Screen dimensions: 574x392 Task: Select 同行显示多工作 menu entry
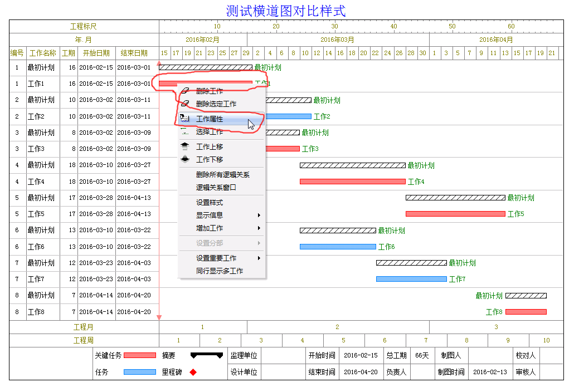click(x=220, y=271)
